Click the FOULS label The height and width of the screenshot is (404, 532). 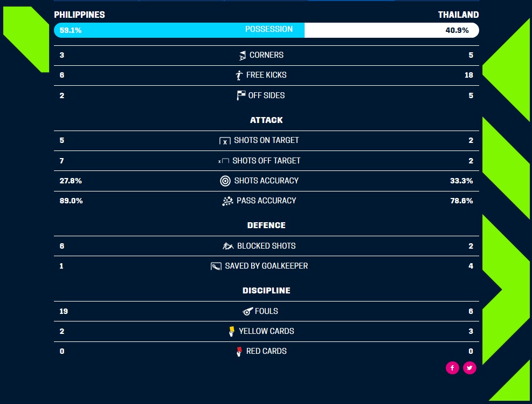coord(266,311)
